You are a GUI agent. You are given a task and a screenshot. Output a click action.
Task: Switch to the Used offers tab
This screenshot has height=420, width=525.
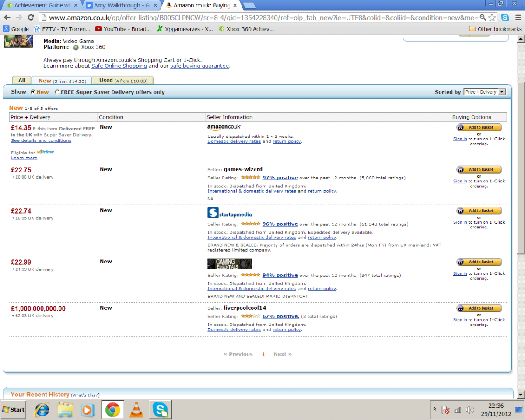(122, 80)
